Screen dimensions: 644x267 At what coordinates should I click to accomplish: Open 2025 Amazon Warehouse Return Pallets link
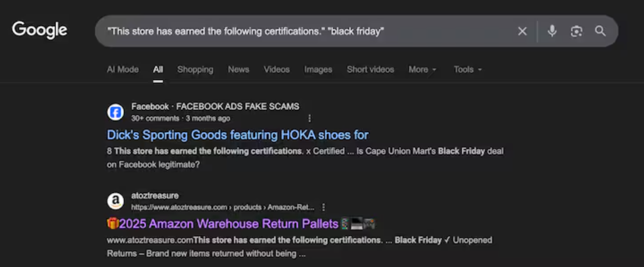241,224
